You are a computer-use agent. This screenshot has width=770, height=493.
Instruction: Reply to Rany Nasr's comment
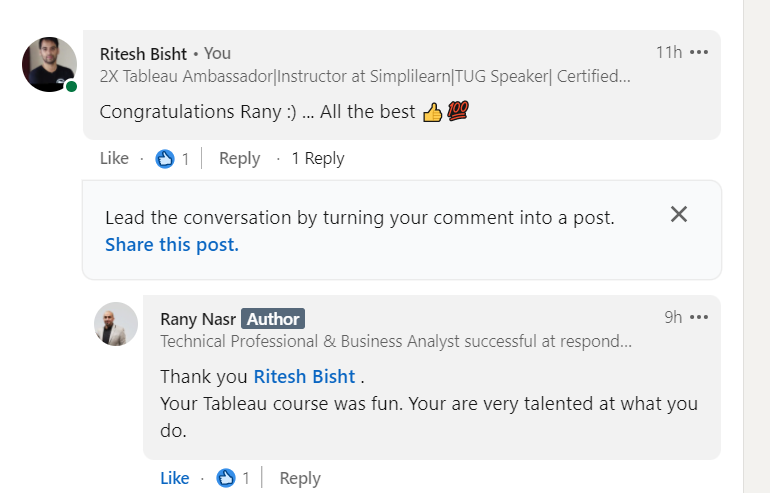299,478
